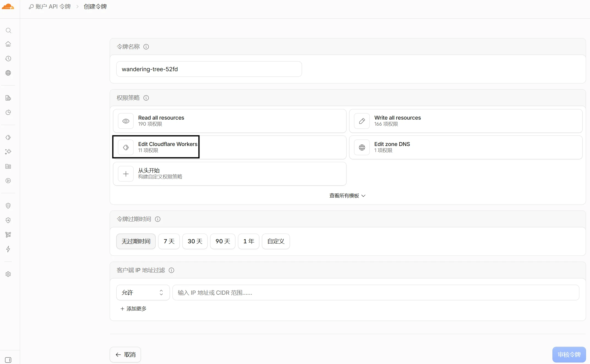This screenshot has height=364, width=590.
Task: Select 90 天 expiration option
Action: tap(223, 241)
